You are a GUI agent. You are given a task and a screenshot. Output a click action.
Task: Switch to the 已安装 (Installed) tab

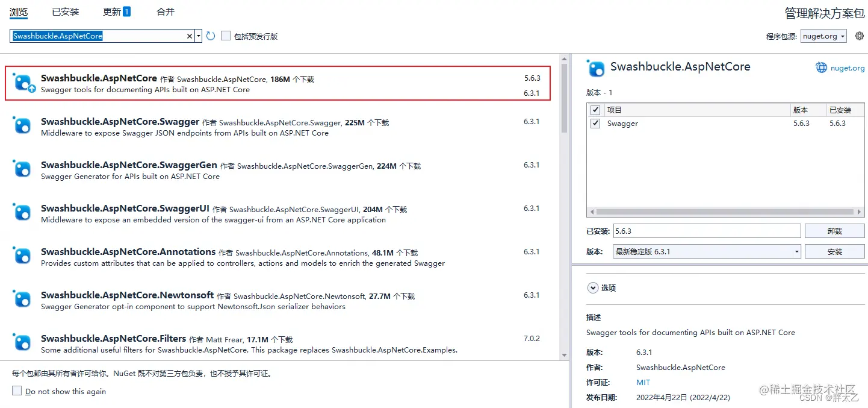66,12
